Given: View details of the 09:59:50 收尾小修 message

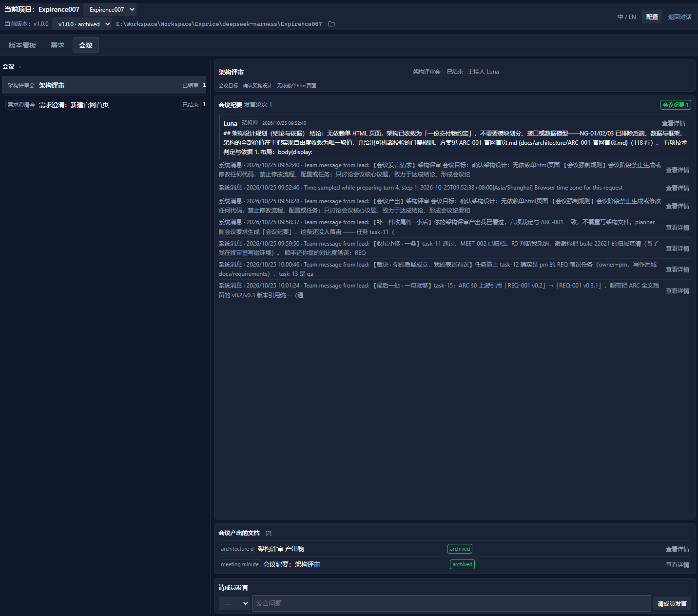Looking at the screenshot, I should 678,249.
